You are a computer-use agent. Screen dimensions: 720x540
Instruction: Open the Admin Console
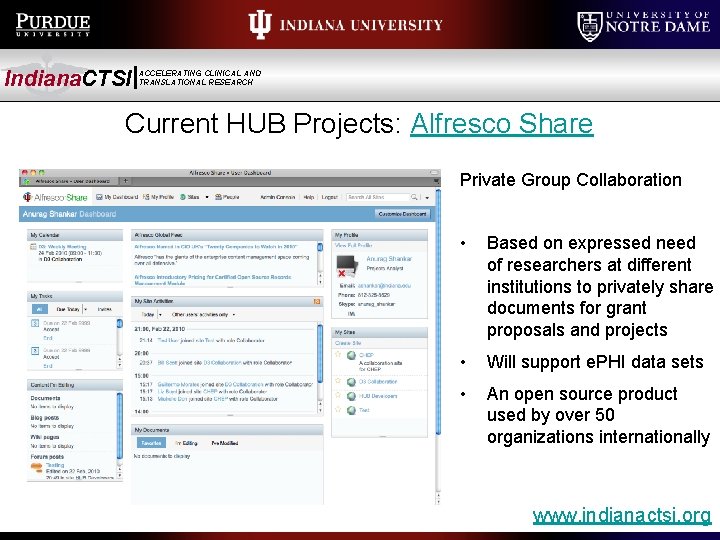click(277, 197)
